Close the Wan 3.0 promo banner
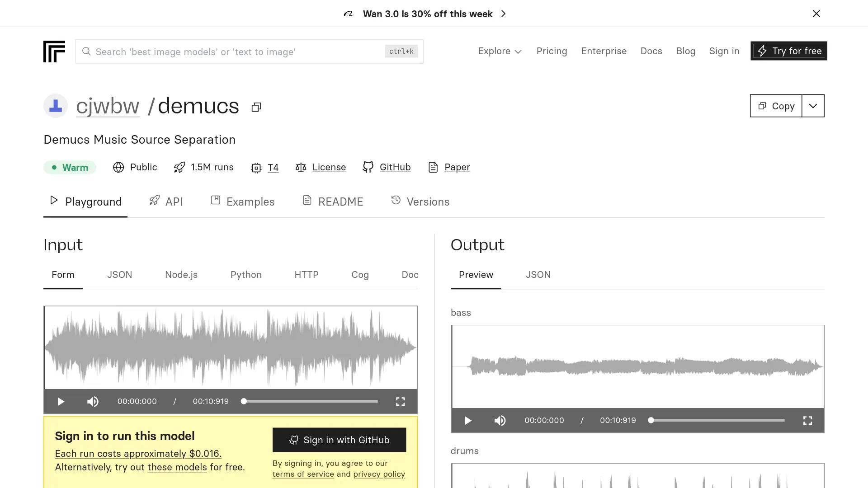Image resolution: width=868 pixels, height=488 pixels. click(x=816, y=14)
